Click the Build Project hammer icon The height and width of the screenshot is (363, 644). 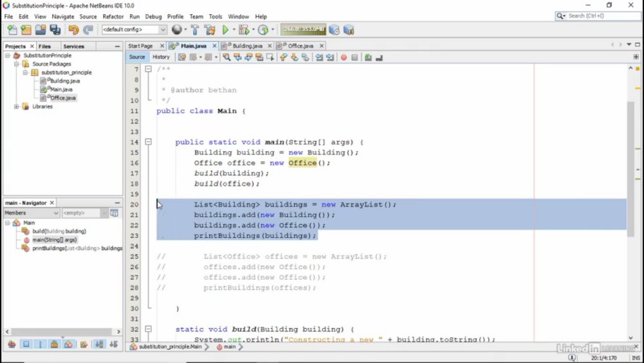195,30
